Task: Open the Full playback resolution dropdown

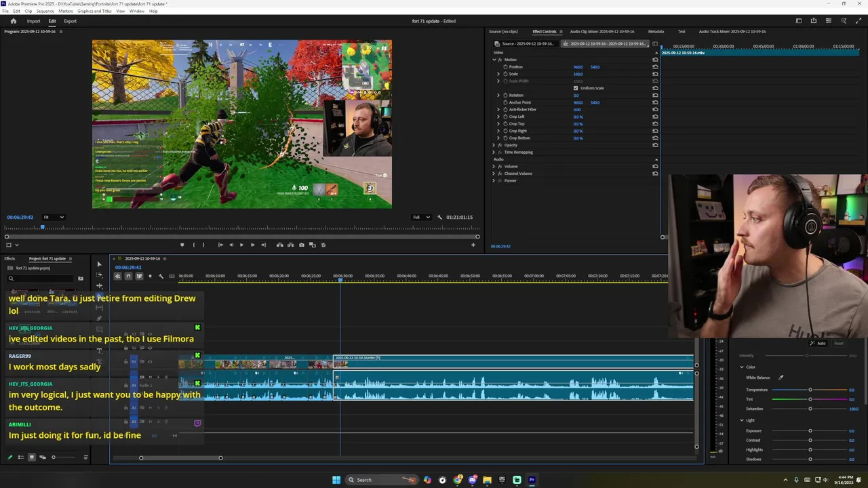Action: pyautogui.click(x=421, y=217)
